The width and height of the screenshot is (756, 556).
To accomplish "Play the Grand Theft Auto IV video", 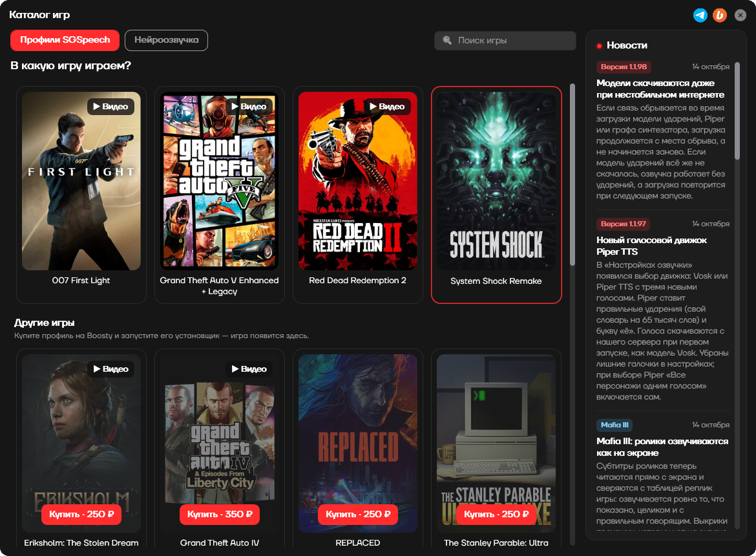I will click(249, 369).
